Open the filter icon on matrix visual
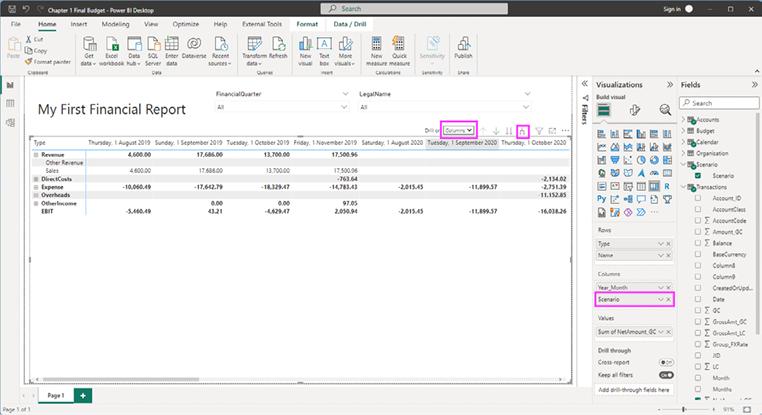The width and height of the screenshot is (762, 415). click(x=538, y=131)
